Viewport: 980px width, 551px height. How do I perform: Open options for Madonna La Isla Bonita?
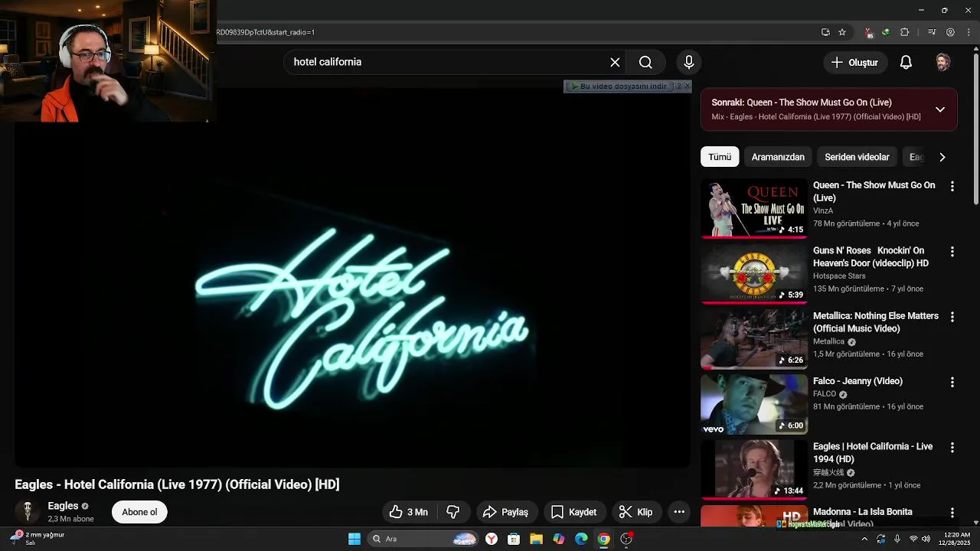pyautogui.click(x=952, y=513)
